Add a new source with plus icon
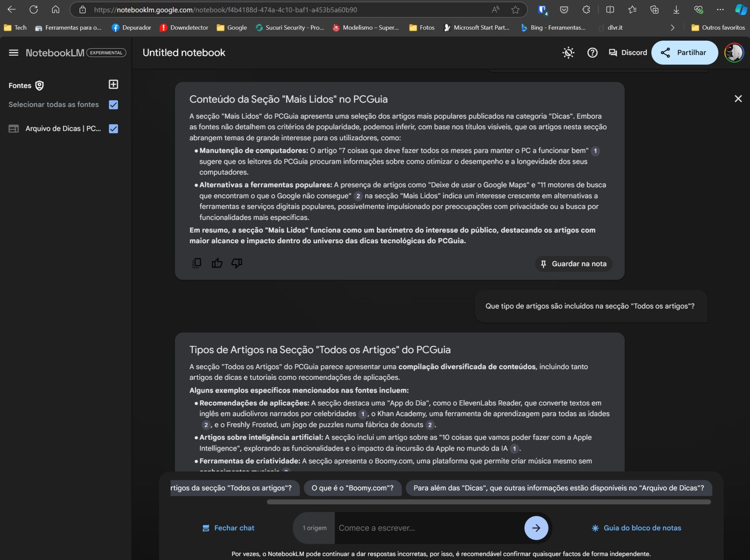The height and width of the screenshot is (560, 750). click(x=114, y=85)
